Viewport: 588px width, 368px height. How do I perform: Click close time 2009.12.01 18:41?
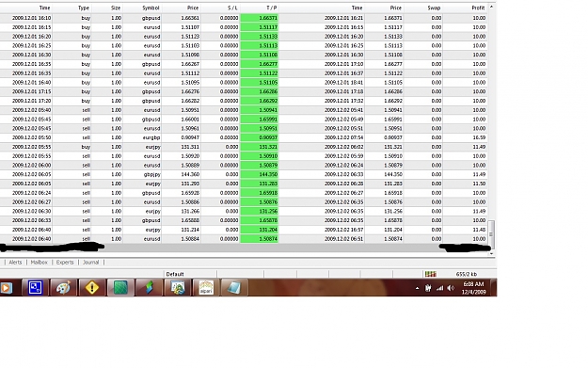(x=343, y=83)
